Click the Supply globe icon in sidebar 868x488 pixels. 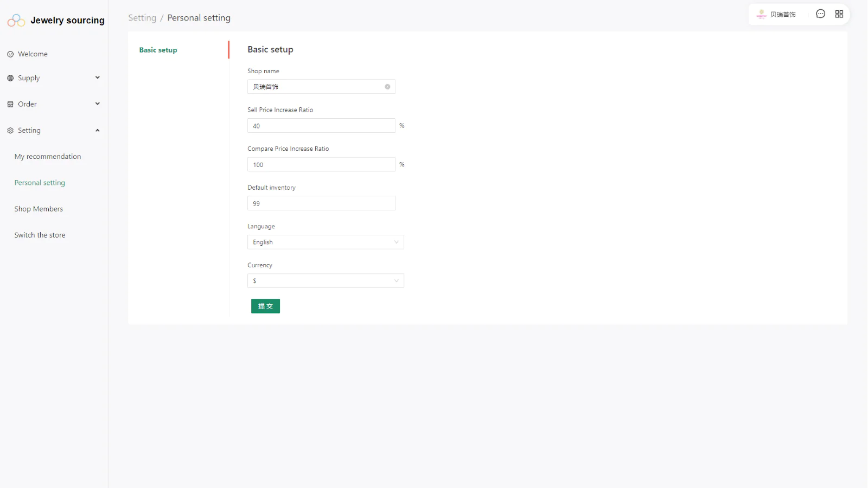click(x=10, y=78)
